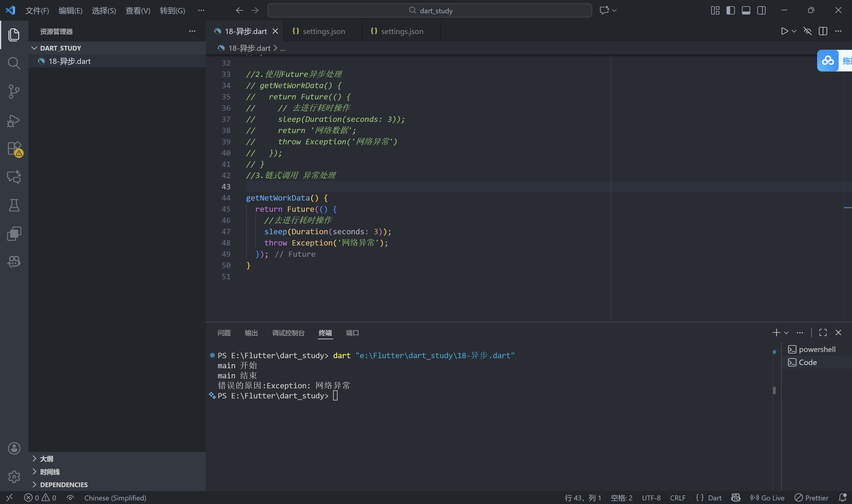
Task: Toggle primary side bar visibility
Action: point(730,11)
